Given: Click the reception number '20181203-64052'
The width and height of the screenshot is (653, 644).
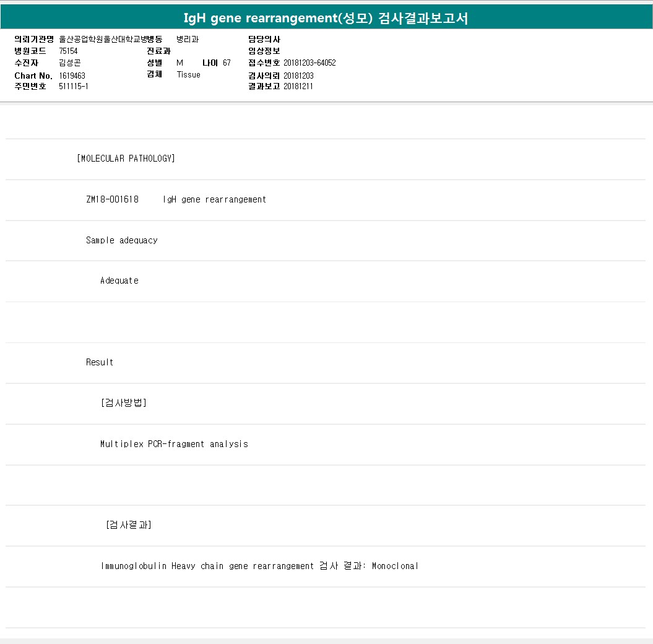Looking at the screenshot, I should [x=309, y=63].
